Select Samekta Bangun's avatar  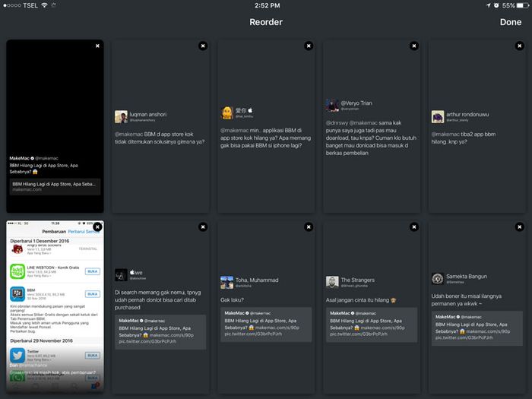pos(438,279)
